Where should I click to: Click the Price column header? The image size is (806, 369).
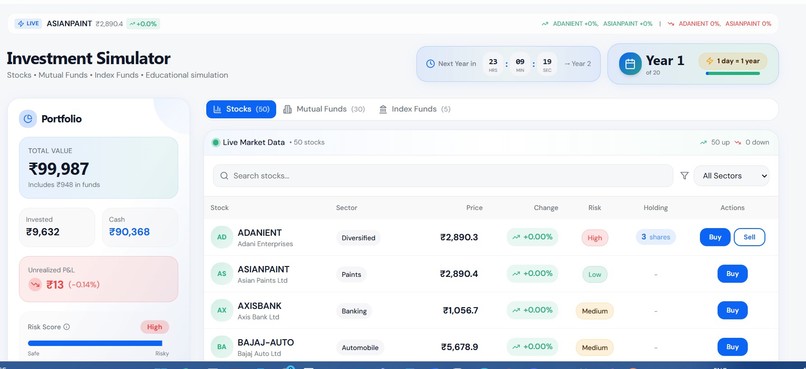(x=474, y=208)
